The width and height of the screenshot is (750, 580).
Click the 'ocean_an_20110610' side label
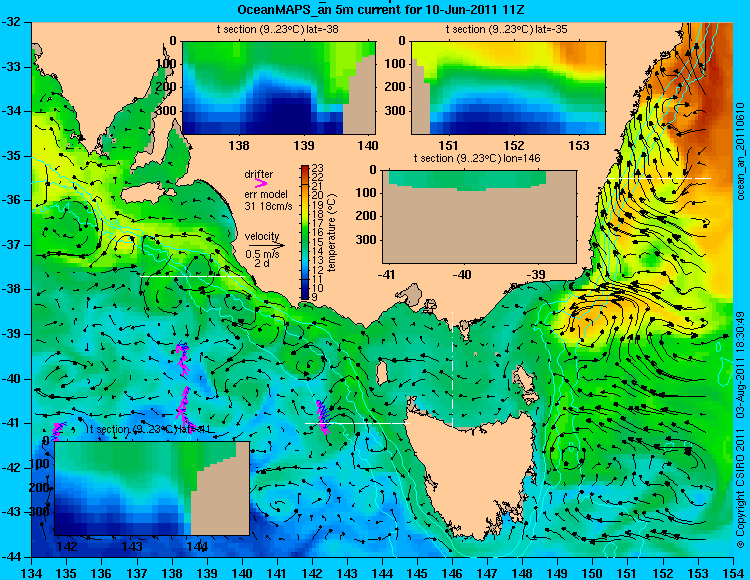741,152
